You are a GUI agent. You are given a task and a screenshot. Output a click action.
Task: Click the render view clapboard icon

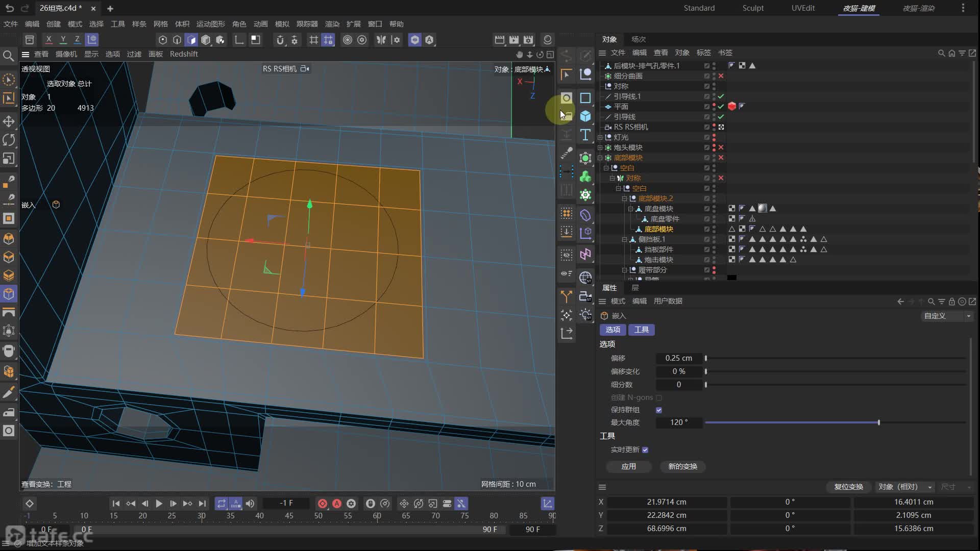coord(500,40)
